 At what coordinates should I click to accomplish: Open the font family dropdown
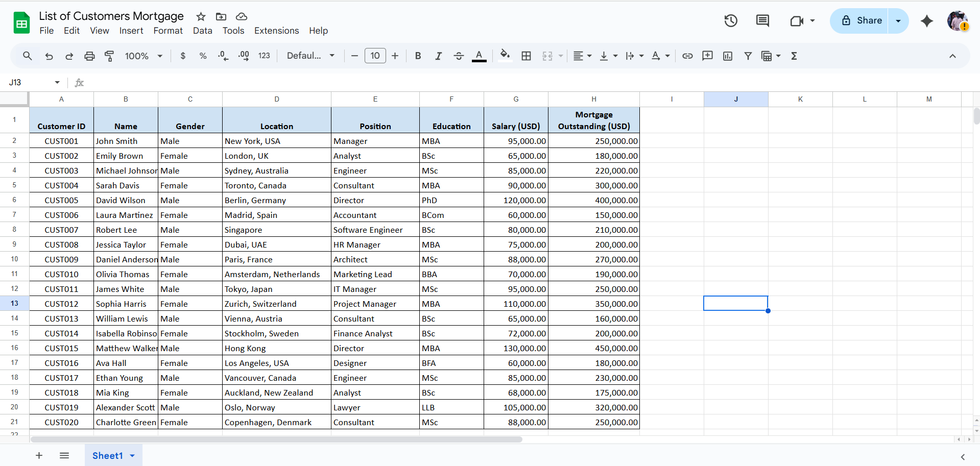point(310,56)
